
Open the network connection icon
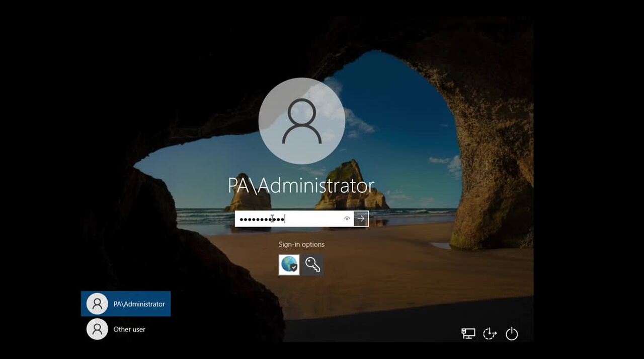[468, 333]
